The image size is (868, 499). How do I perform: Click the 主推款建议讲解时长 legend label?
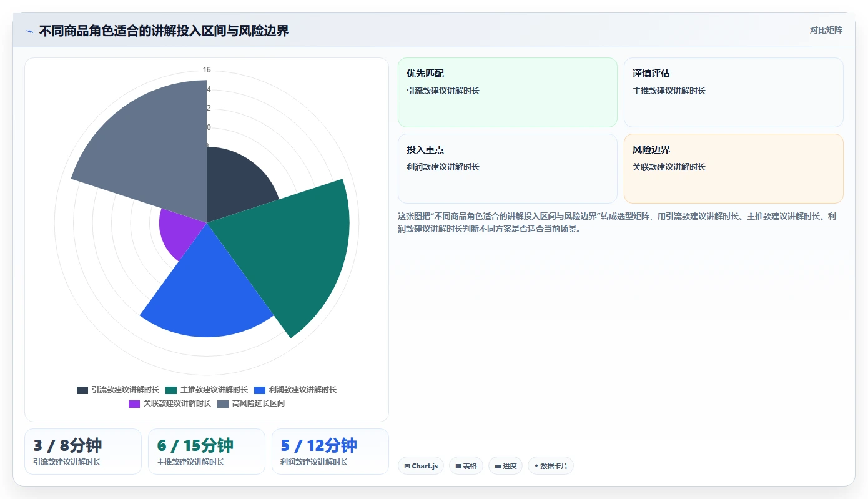214,390
